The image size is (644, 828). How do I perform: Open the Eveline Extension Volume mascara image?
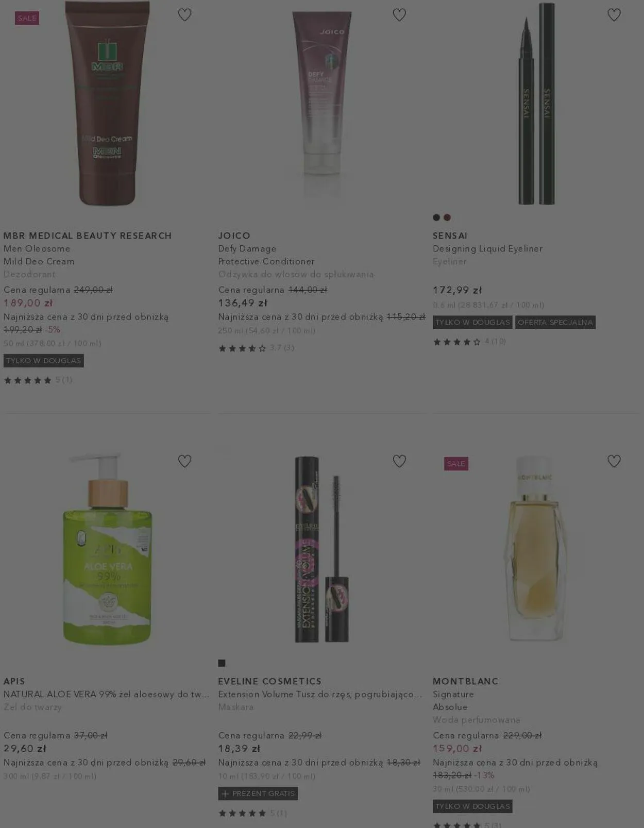pyautogui.click(x=321, y=549)
